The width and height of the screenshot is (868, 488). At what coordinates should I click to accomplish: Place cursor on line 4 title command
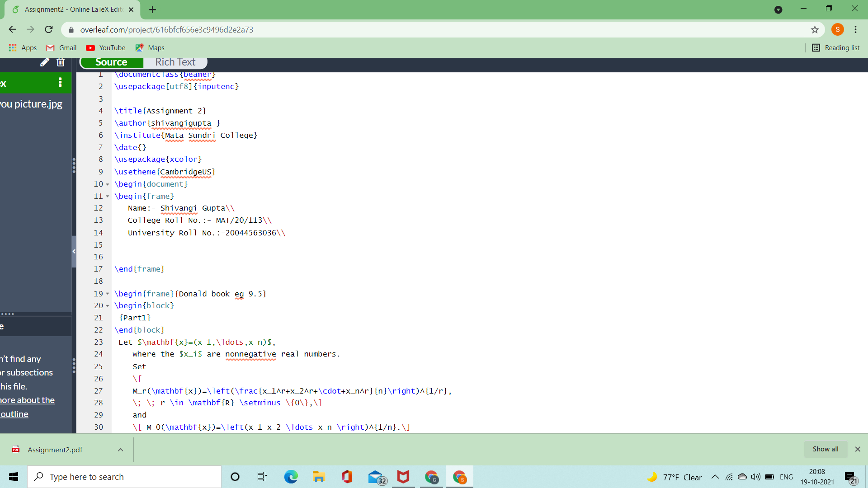pos(160,111)
